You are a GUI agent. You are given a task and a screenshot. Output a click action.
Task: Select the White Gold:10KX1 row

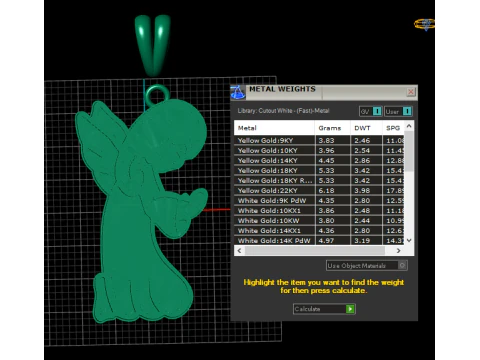[x=319, y=210]
